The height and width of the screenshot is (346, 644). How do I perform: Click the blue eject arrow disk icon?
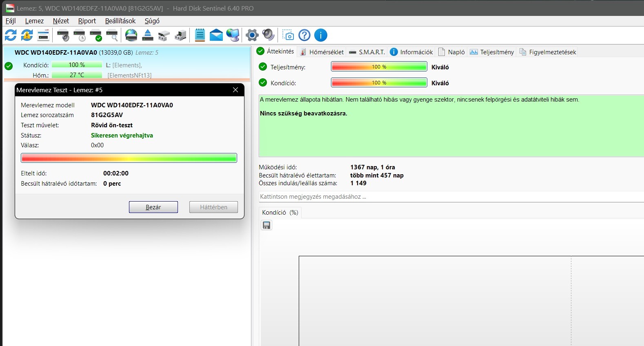(x=148, y=35)
